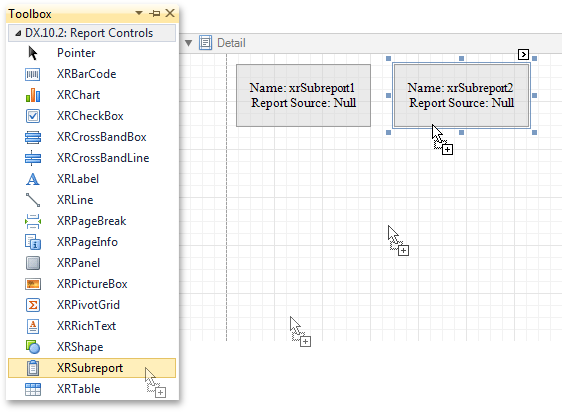Image resolution: width=562 pixels, height=412 pixels.
Task: Toggle the Toolbox auto-hide pin
Action: pos(155,14)
